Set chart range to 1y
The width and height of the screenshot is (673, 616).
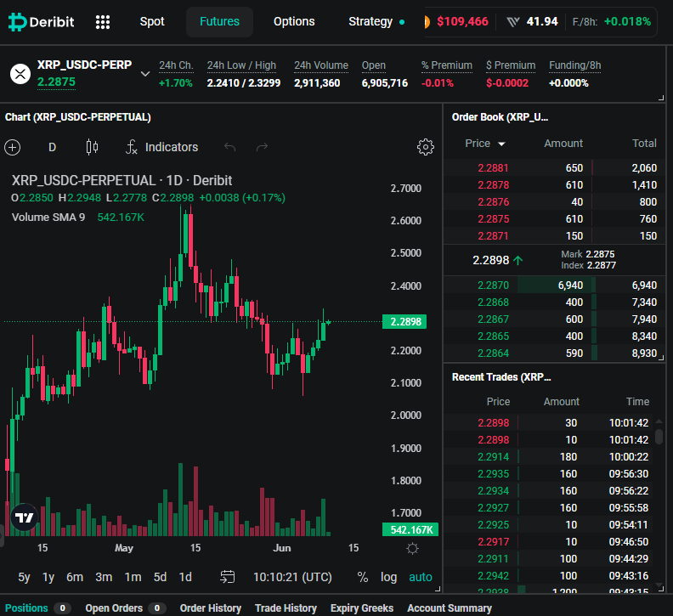click(48, 577)
